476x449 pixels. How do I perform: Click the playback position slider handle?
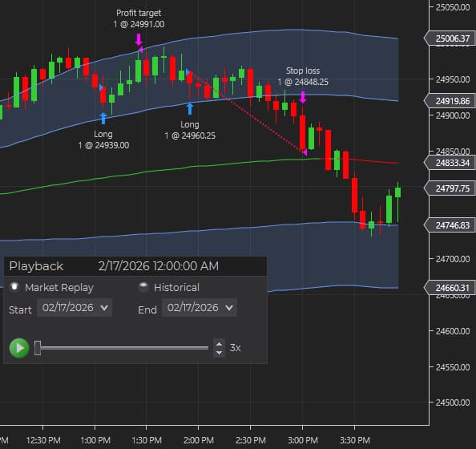[x=38, y=348]
